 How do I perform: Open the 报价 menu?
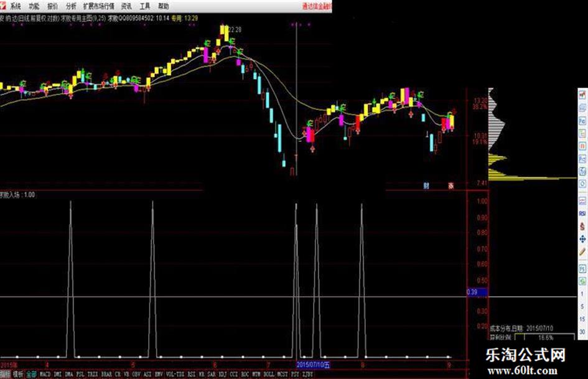click(53, 6)
